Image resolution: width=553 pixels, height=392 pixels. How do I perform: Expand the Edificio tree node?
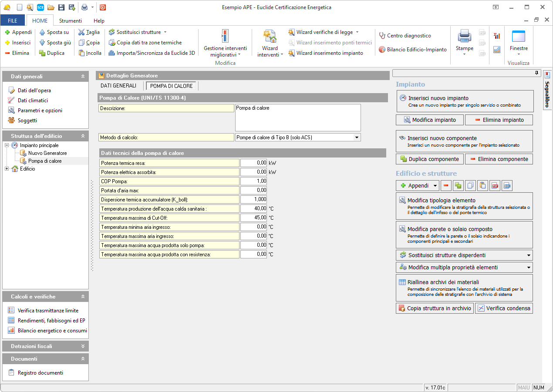pyautogui.click(x=7, y=169)
